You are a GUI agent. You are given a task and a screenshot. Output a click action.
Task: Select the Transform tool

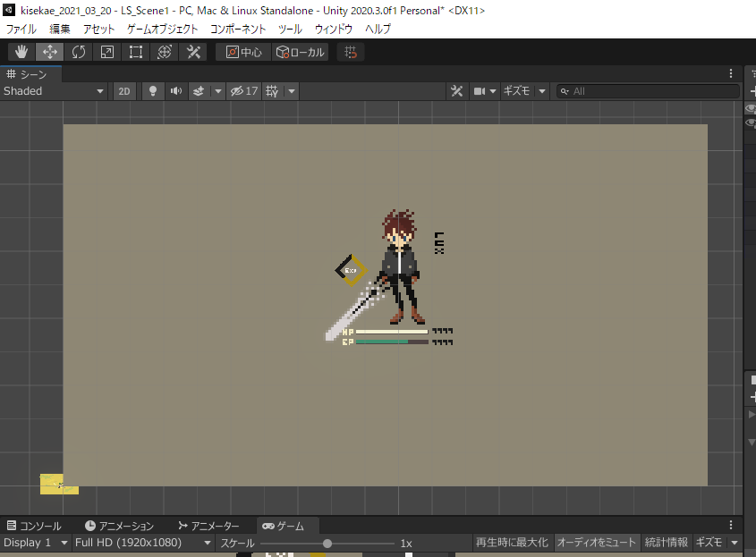pyautogui.click(x=165, y=52)
